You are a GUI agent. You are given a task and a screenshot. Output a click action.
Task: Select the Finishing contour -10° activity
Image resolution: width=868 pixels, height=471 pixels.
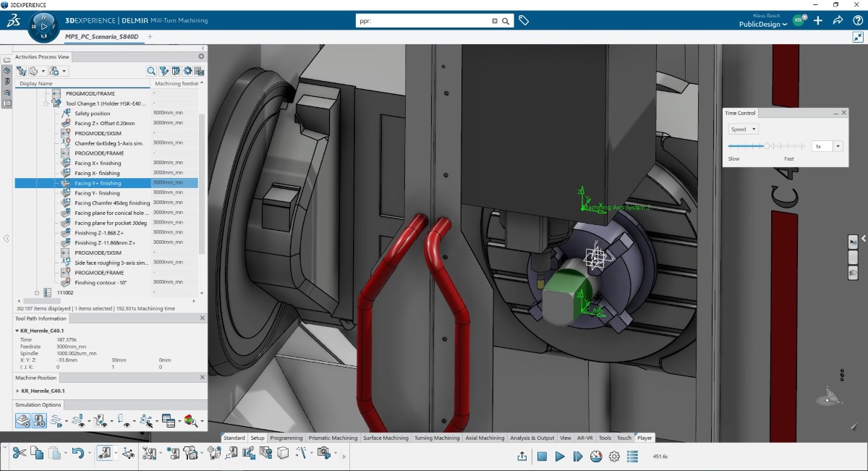[x=101, y=282]
